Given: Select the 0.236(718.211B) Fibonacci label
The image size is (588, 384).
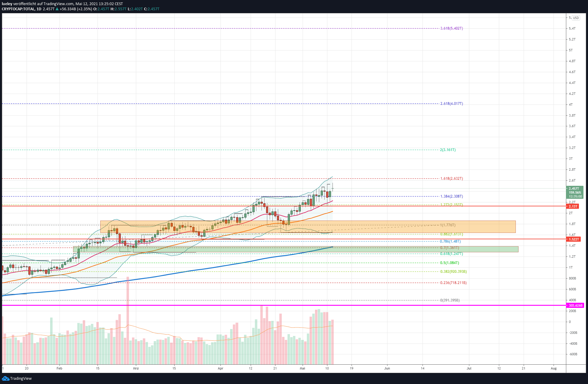Looking at the screenshot, I should pos(453,283).
